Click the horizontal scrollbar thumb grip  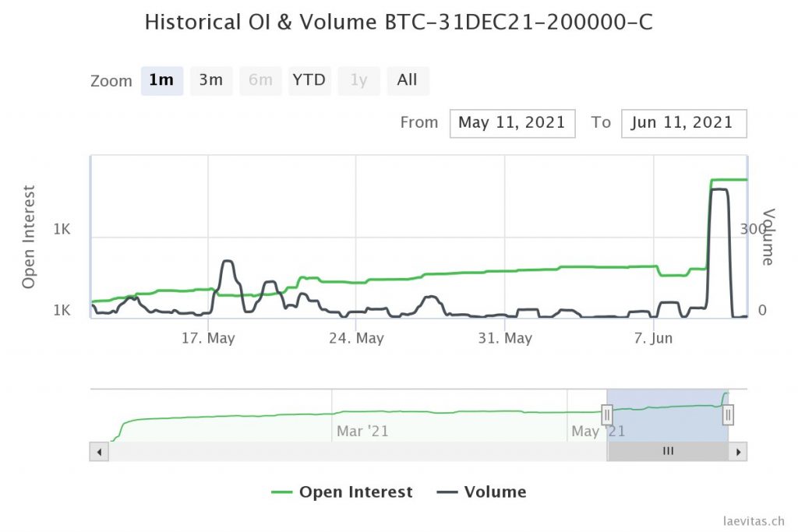pyautogui.click(x=668, y=452)
